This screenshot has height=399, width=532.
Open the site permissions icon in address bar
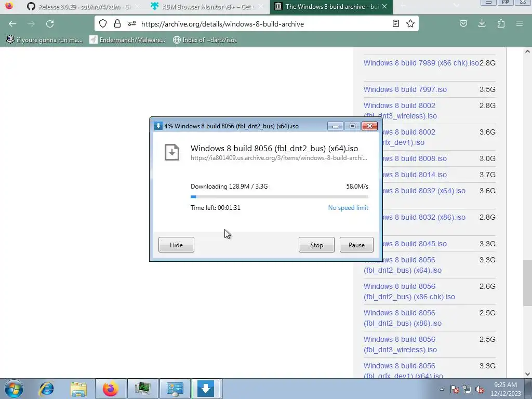click(132, 23)
